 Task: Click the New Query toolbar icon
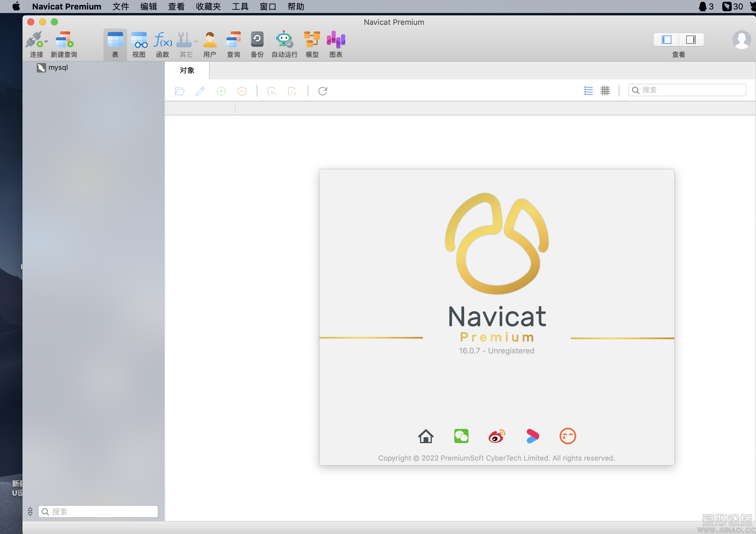[64, 40]
